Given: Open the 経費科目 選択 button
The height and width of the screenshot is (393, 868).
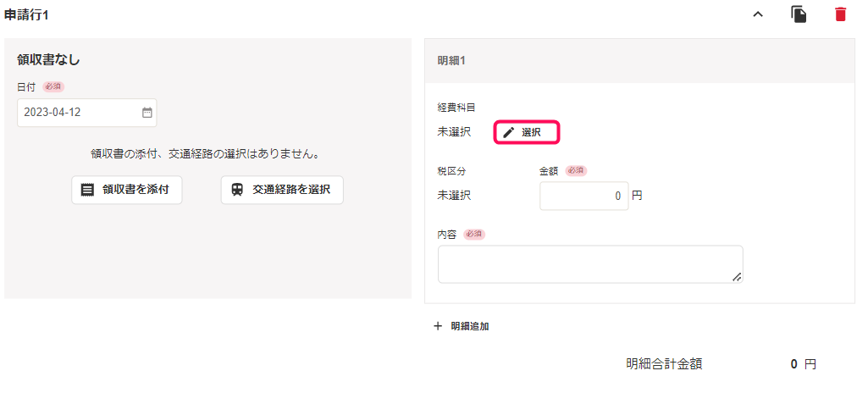Looking at the screenshot, I should coord(527,133).
